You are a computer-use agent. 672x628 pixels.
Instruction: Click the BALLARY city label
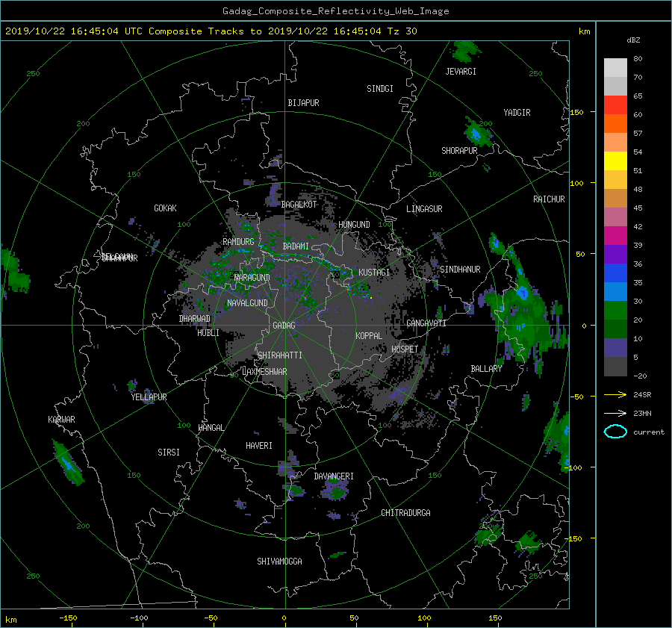coord(486,369)
